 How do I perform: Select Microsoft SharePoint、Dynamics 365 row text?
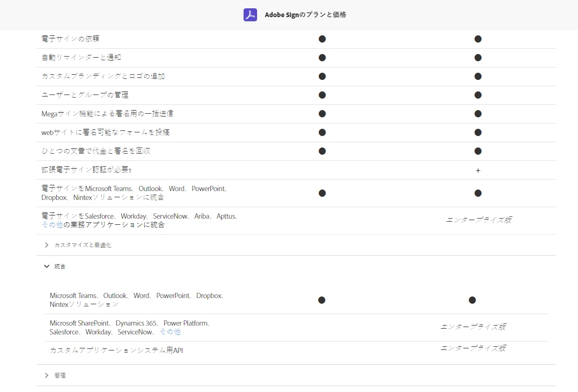(x=131, y=328)
